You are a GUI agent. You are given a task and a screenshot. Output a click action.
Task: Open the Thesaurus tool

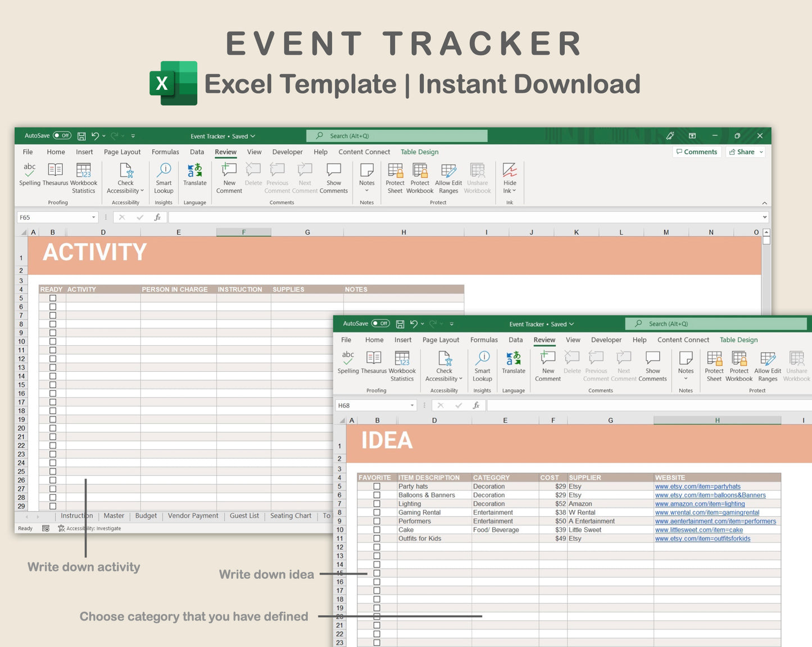tap(55, 176)
